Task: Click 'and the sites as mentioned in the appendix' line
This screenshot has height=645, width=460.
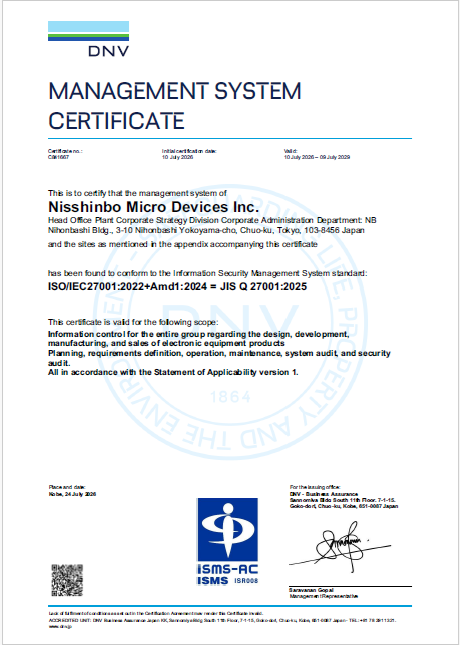Action: tap(183, 245)
